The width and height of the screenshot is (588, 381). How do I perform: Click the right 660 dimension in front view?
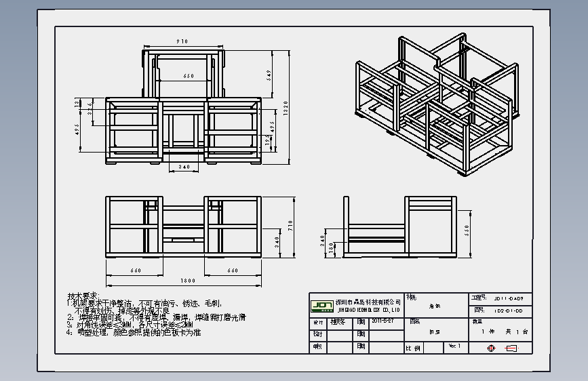(x=233, y=270)
